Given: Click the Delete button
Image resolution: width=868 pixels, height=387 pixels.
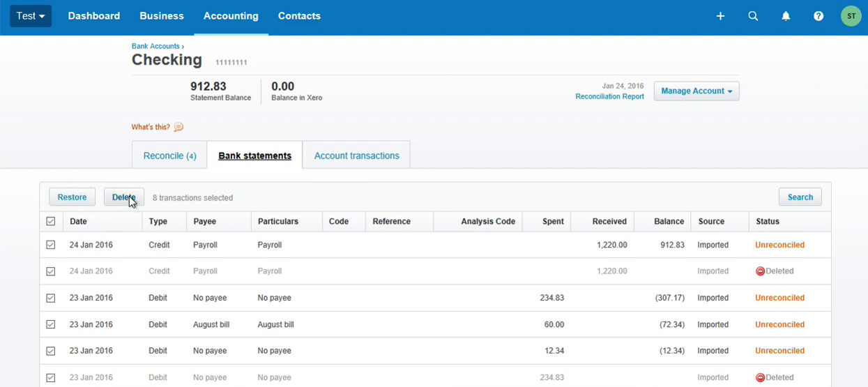Looking at the screenshot, I should 124,197.
